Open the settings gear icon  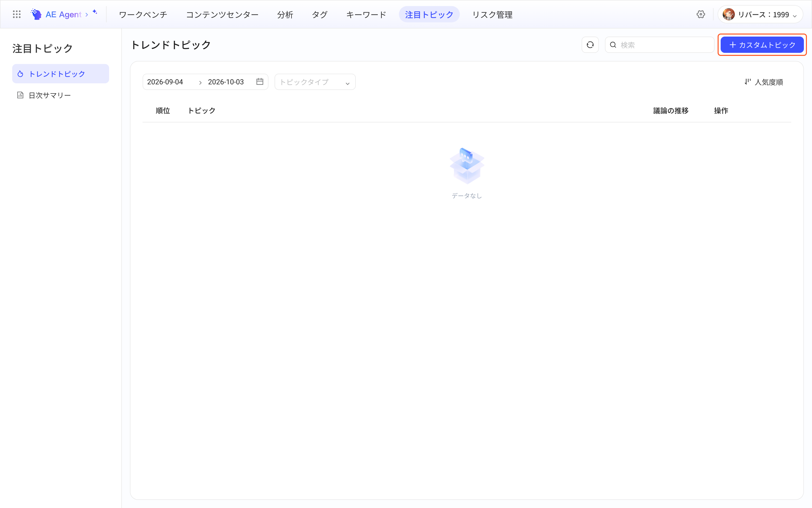[x=701, y=14]
